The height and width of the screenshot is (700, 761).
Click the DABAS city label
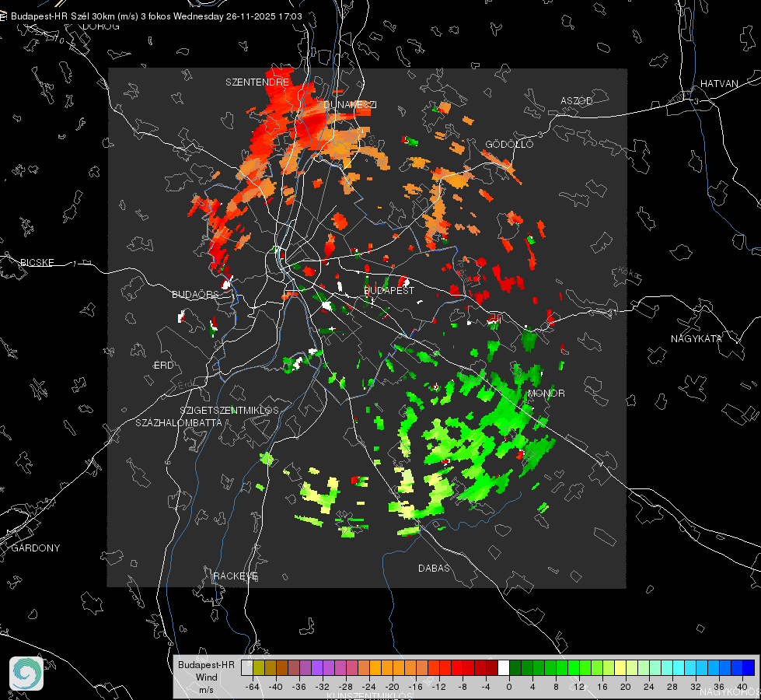coord(434,568)
